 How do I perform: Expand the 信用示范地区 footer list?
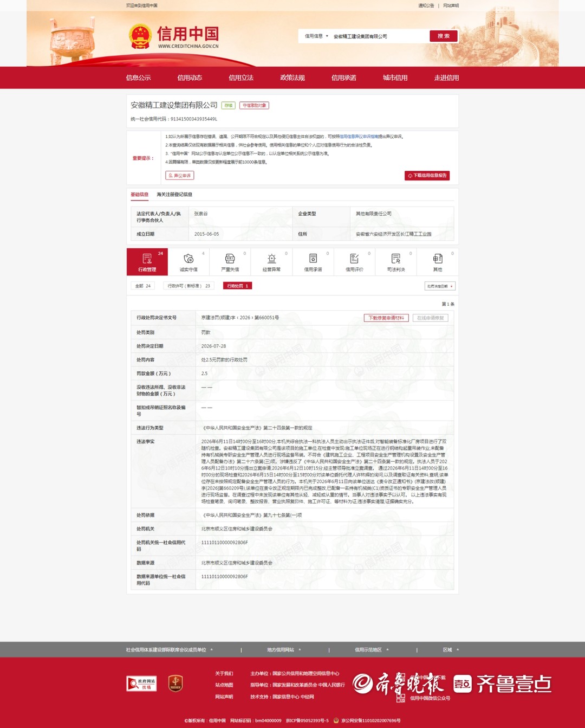pyautogui.click(x=372, y=649)
